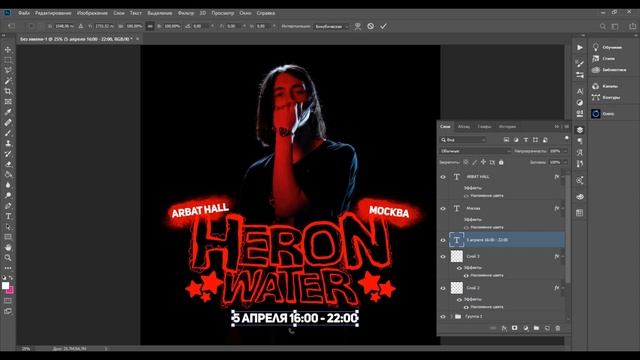640x360 pixels.
Task: Open the Search icon in the top right
Action: 603,26
